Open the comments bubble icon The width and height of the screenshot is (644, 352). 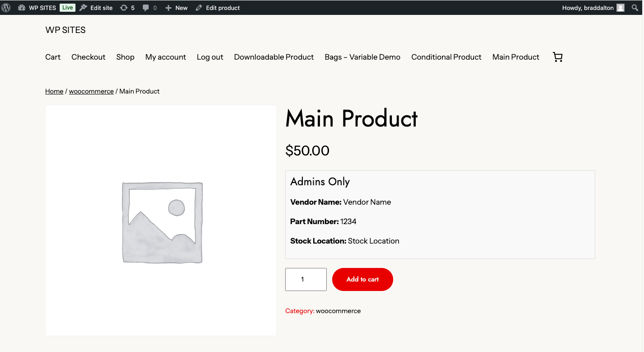146,8
